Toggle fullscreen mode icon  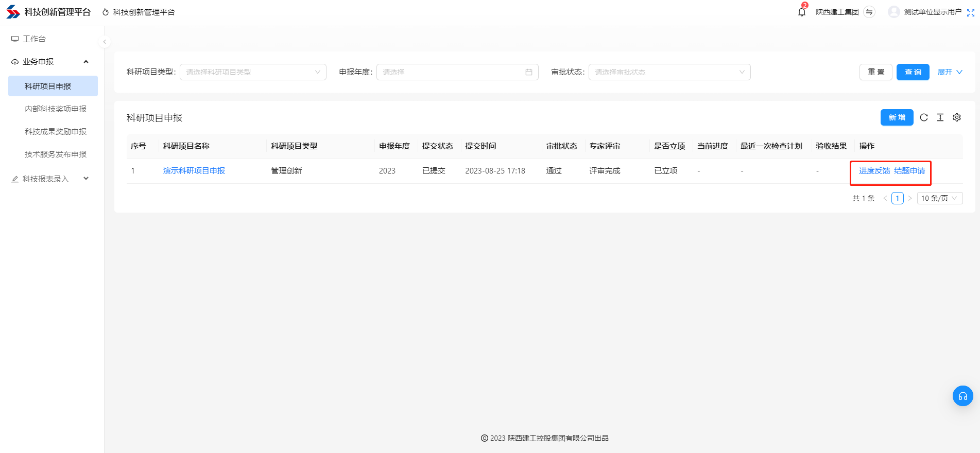[970, 12]
